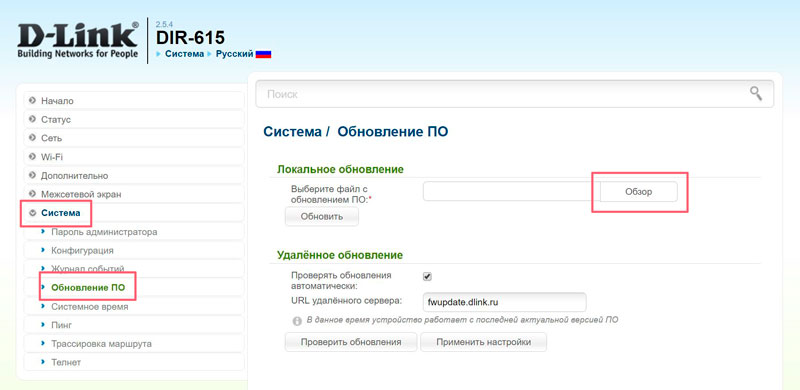Click the magnifying glass search icon
The image size is (800, 390).
[756, 93]
